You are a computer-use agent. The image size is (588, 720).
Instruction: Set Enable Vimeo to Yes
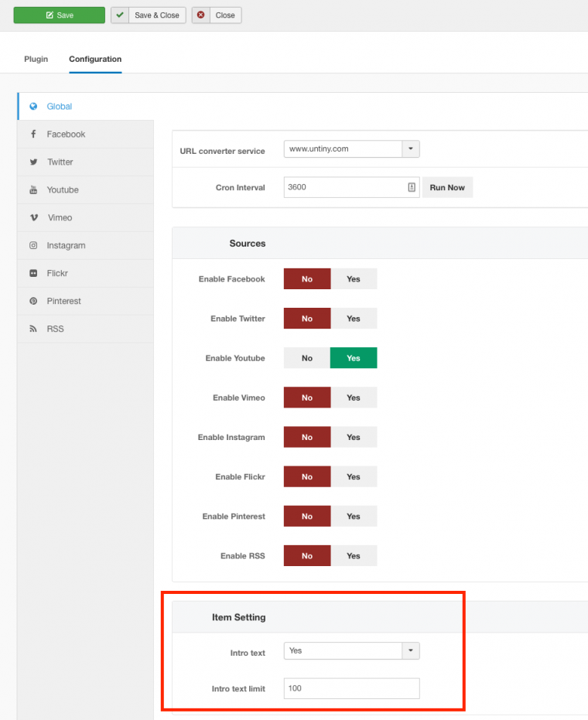[x=354, y=398]
